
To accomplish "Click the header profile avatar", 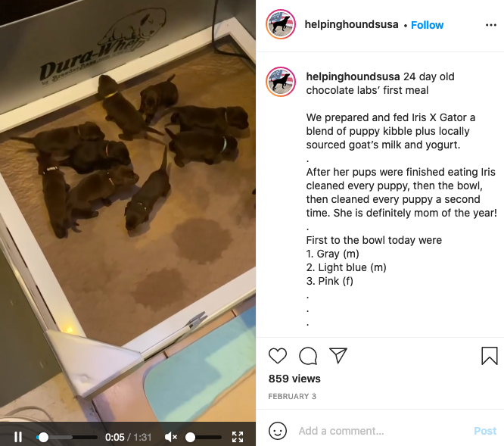I will coord(281,24).
